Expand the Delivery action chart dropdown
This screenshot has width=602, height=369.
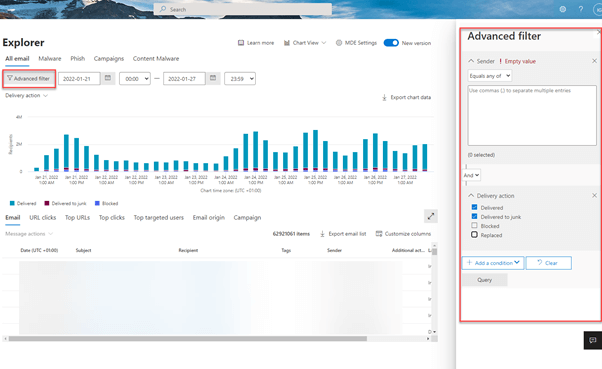pyautogui.click(x=26, y=96)
